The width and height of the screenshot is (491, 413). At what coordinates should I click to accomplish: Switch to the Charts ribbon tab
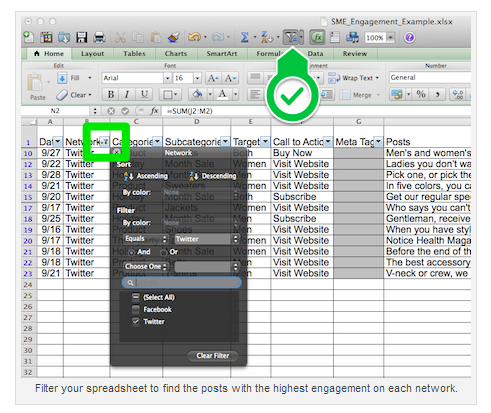coord(176,54)
